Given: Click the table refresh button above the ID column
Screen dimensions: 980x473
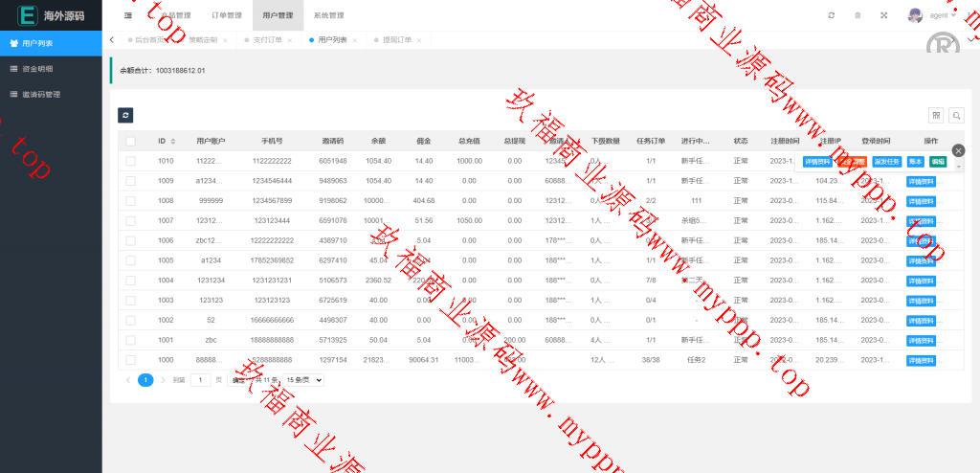Looking at the screenshot, I should point(125,115).
